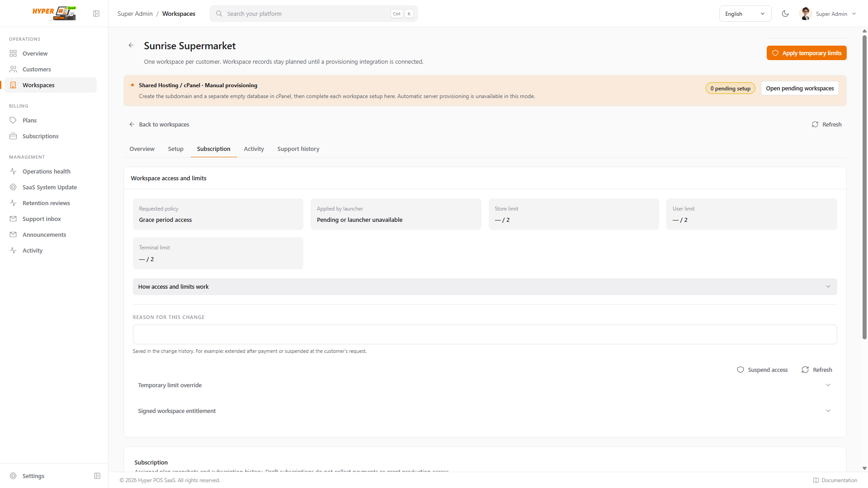The height and width of the screenshot is (488, 868).
Task: Switch to the Overview tab
Action: click(x=142, y=149)
